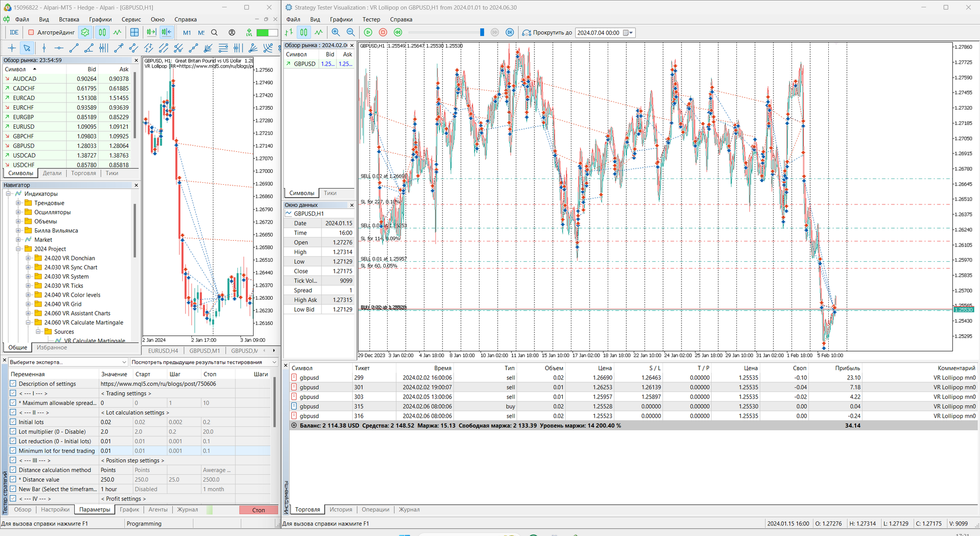Expand the Осцилляторы folder
The height and width of the screenshot is (536, 980).
tap(18, 212)
